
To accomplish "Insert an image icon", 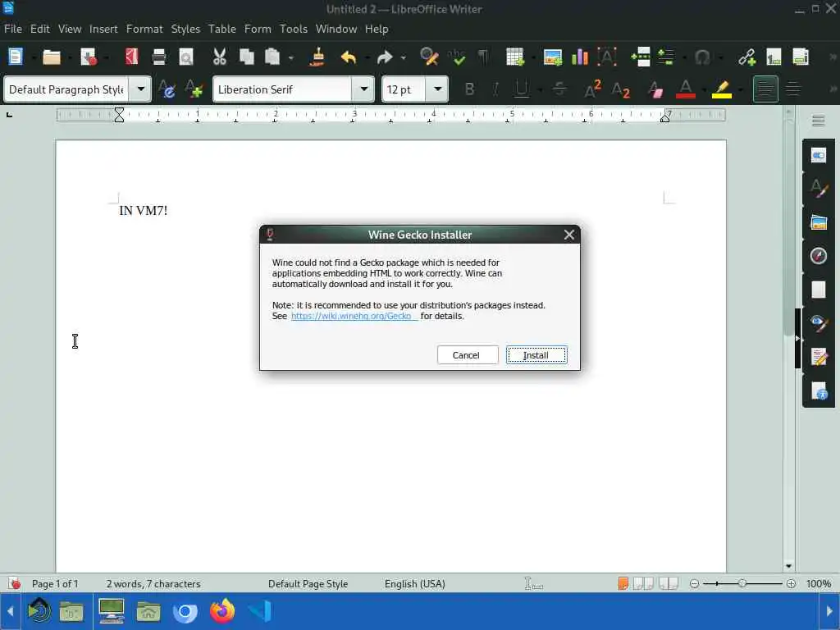I will (552, 57).
